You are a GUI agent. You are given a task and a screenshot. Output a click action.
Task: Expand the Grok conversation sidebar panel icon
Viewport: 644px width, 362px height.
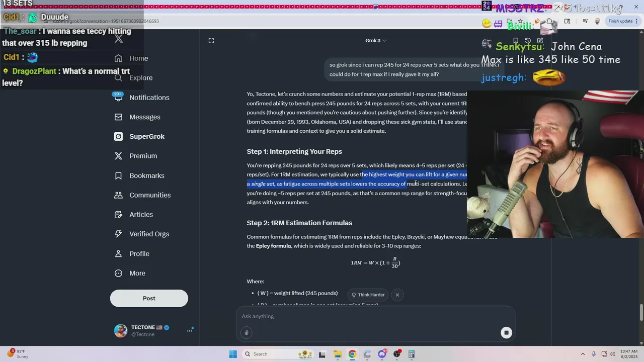[x=211, y=41]
